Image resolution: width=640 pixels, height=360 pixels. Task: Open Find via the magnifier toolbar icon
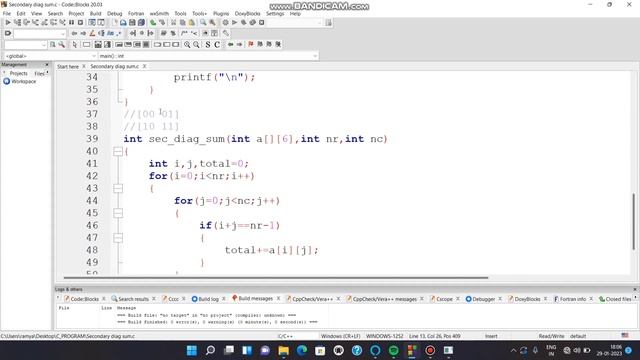pyautogui.click(x=203, y=22)
